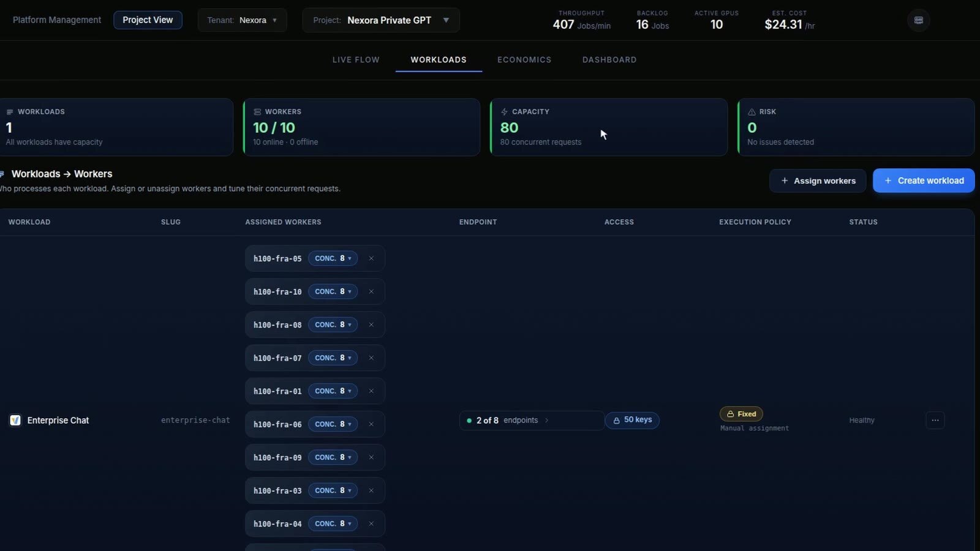Viewport: 980px width, 551px height.
Task: Open CONC. dropdown for h100-fra-06
Action: point(333,424)
